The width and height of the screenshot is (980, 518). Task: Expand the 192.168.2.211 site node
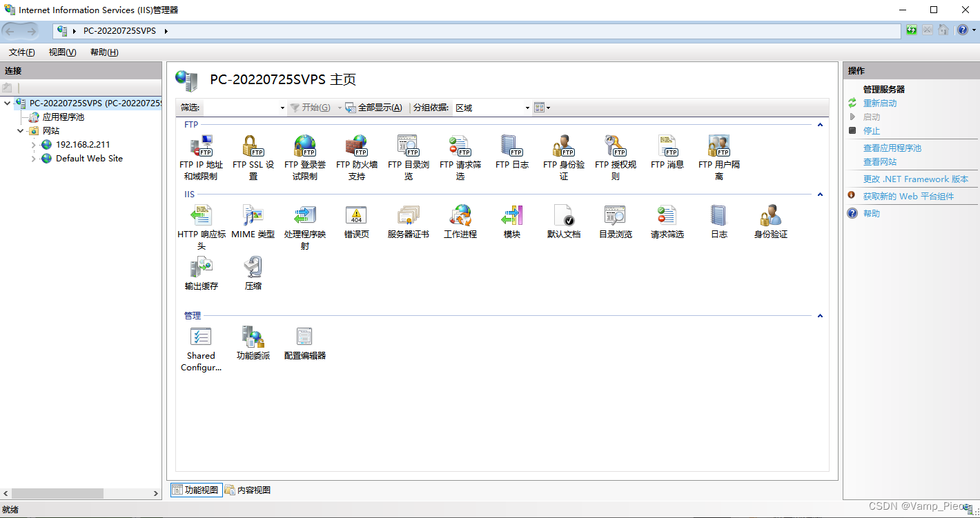(x=33, y=145)
